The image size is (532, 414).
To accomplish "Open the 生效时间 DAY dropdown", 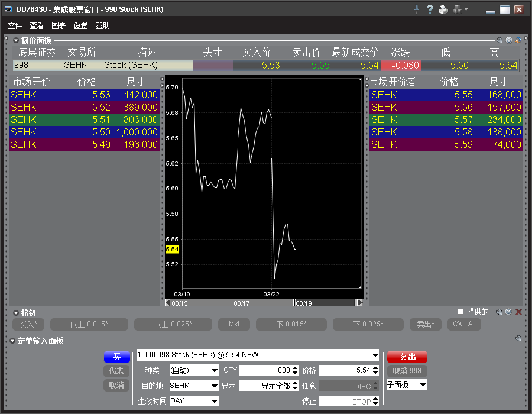I will coord(194,401).
